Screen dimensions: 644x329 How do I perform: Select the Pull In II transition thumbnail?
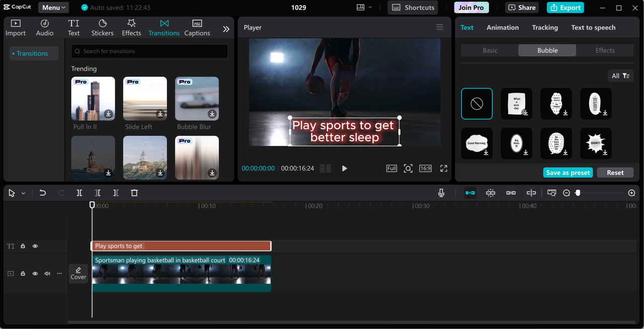(x=93, y=98)
